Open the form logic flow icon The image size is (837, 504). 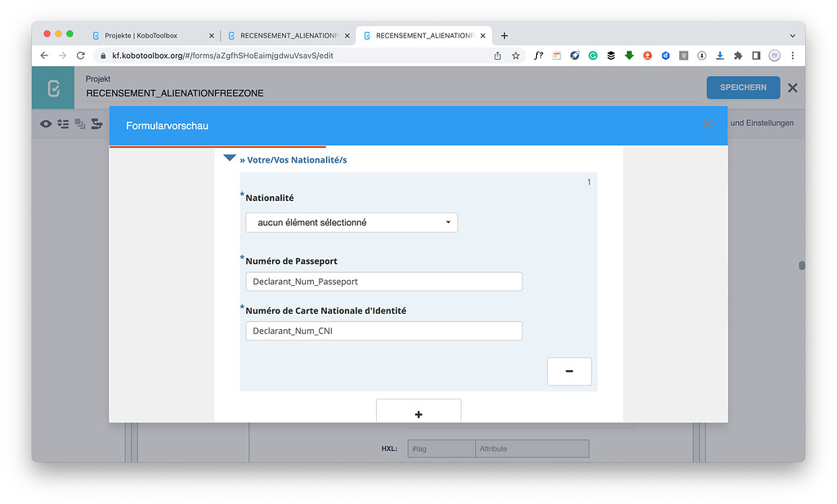[96, 123]
